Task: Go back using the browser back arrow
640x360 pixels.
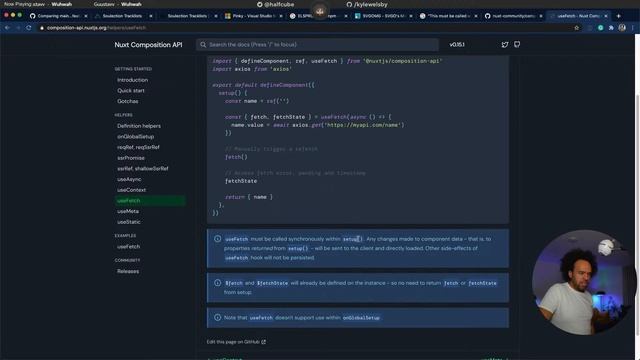Action: (7, 28)
